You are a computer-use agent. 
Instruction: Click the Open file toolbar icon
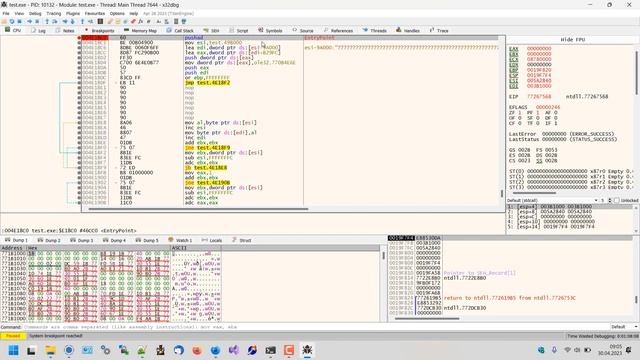4,21
